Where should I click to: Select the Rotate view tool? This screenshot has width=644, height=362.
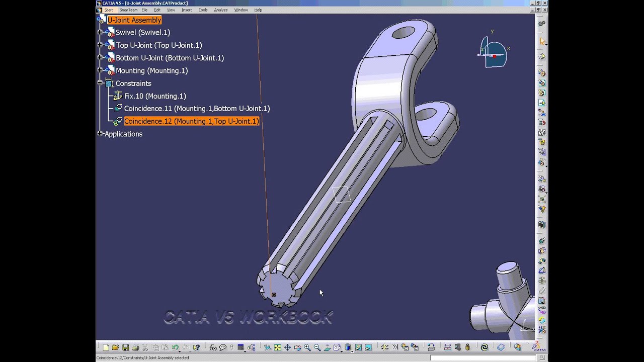[x=297, y=347]
